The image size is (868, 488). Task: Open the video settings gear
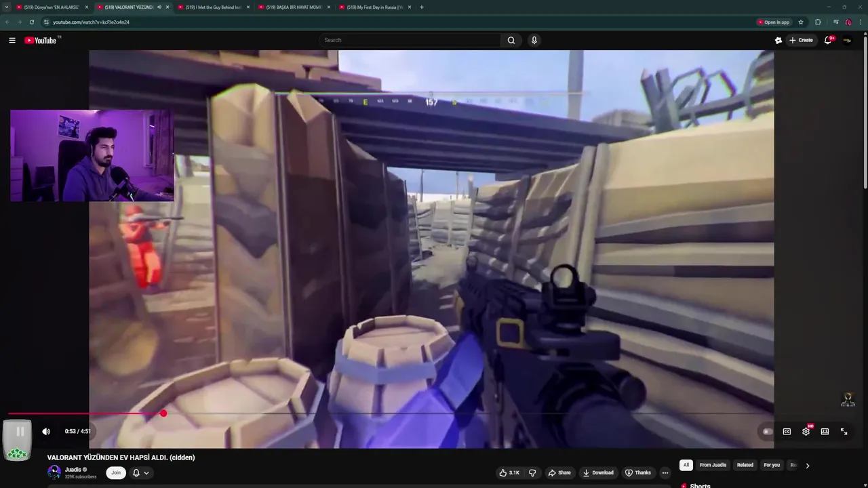[806, 432]
